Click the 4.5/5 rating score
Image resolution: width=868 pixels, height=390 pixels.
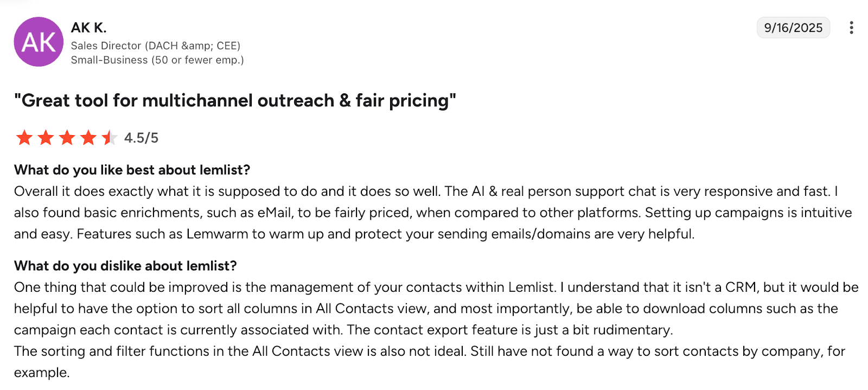(141, 138)
